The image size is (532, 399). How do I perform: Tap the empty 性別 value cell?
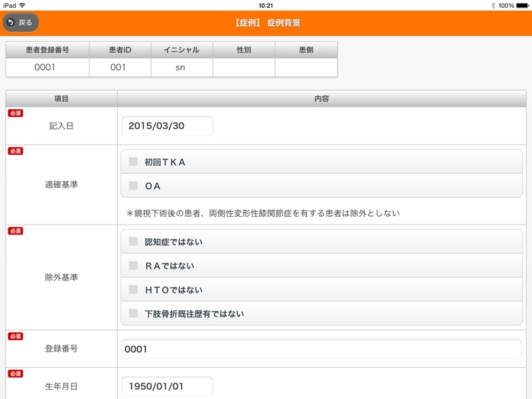coord(244,67)
